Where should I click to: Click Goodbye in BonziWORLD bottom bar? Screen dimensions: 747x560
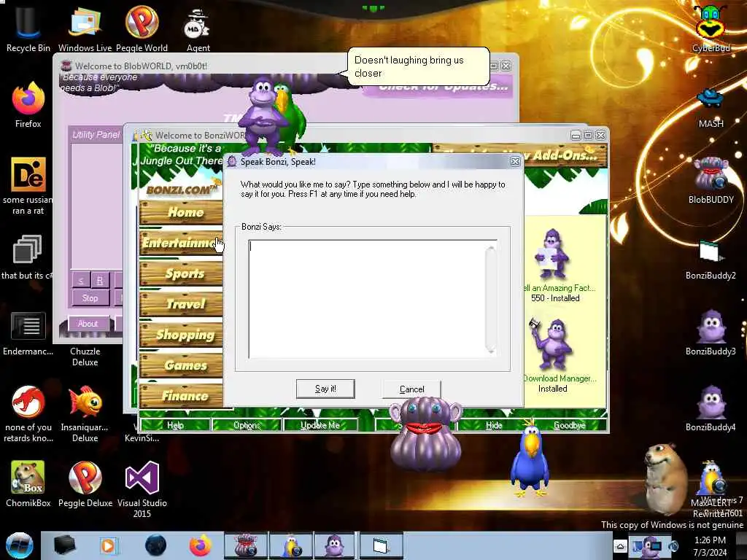pyautogui.click(x=570, y=425)
